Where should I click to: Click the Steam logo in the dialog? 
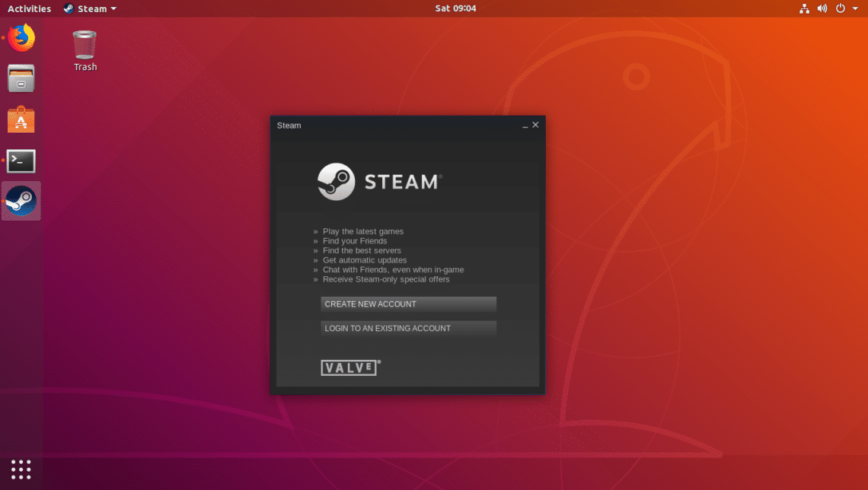379,182
